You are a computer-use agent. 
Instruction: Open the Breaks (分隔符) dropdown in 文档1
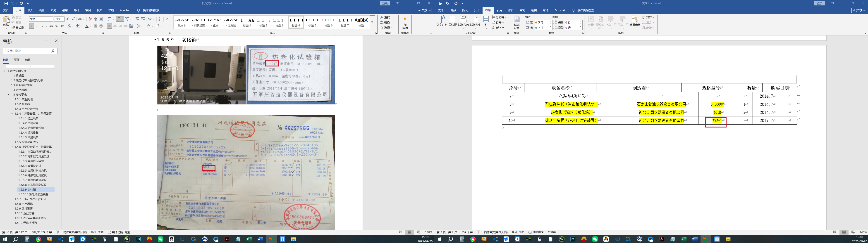coord(499,17)
